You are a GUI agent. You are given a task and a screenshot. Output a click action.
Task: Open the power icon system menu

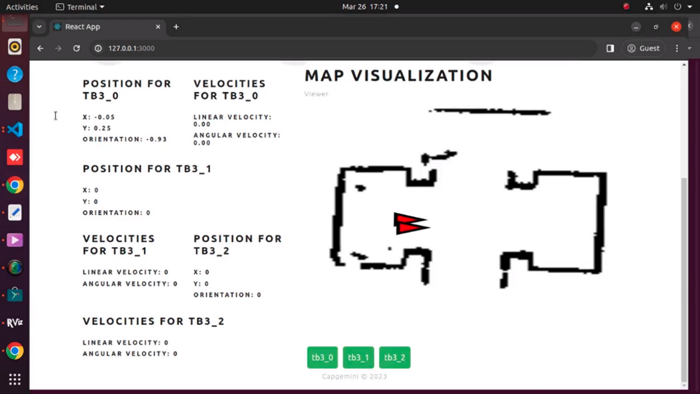pyautogui.click(x=678, y=7)
